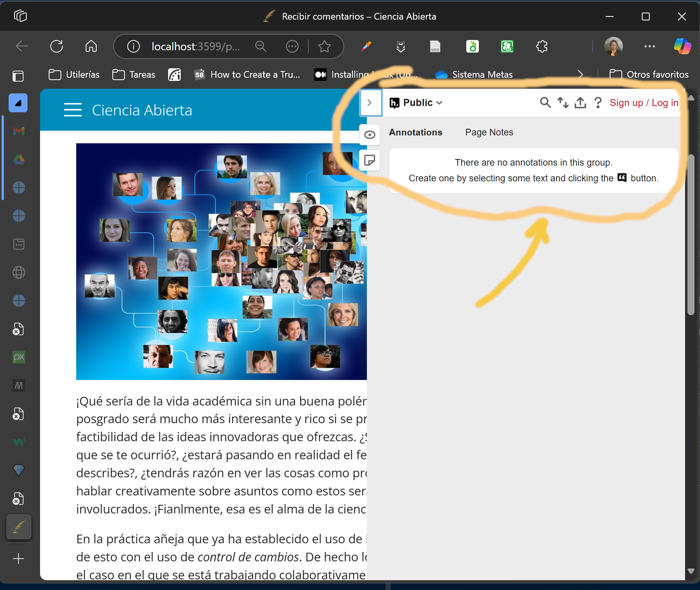Toggle favorite star for this page
The image size is (700, 590).
[x=324, y=47]
